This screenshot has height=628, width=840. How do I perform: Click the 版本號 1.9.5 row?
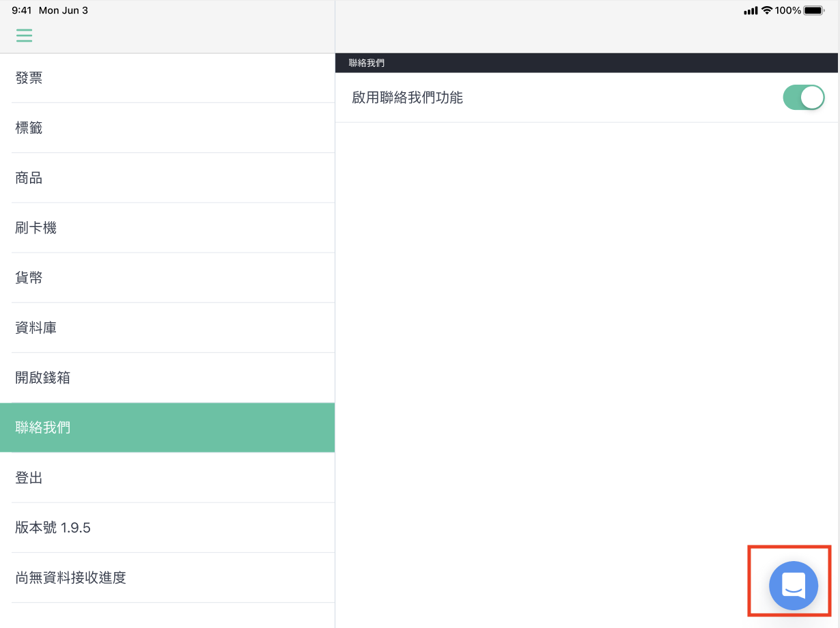click(167, 528)
